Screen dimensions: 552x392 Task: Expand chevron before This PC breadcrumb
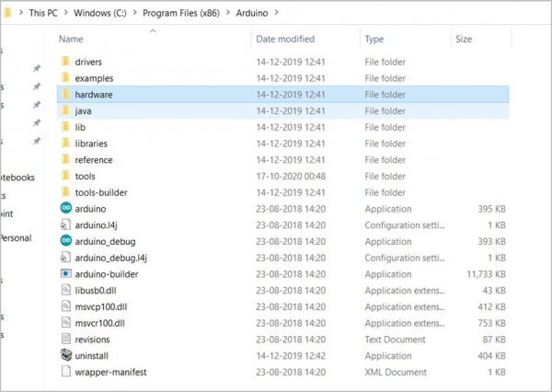tap(21, 13)
